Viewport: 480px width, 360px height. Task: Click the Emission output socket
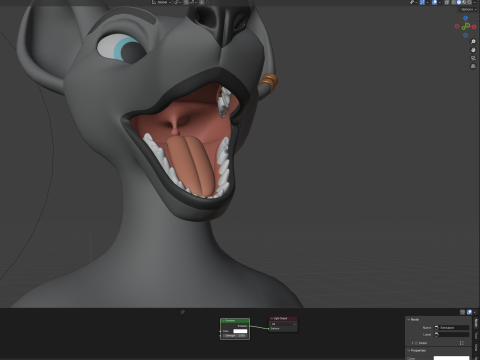click(250, 326)
